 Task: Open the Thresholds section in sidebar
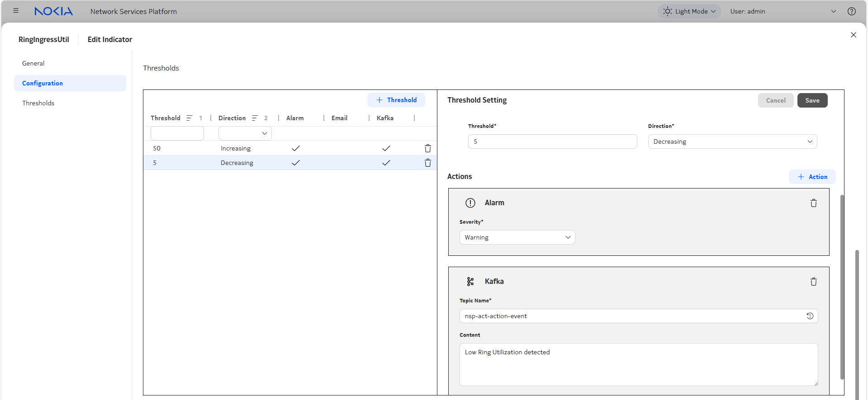click(38, 103)
